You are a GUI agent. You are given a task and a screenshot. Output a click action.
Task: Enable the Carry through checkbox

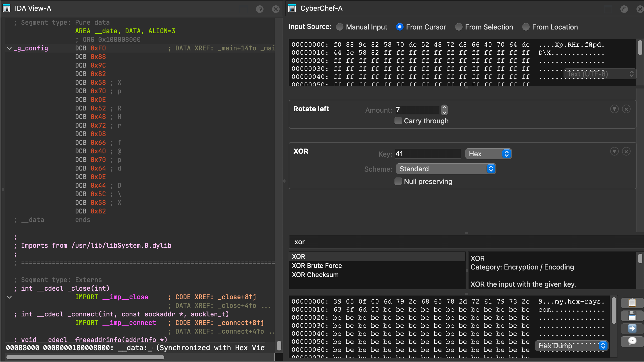tap(398, 121)
